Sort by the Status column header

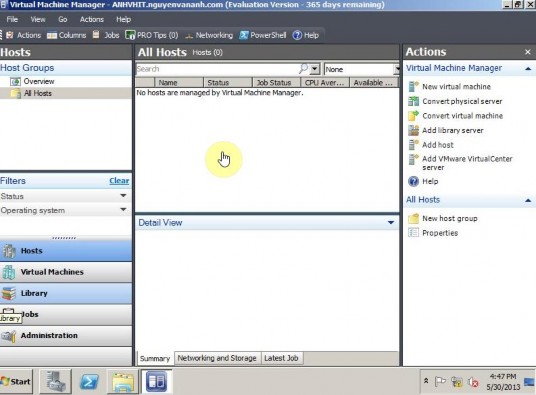pyautogui.click(x=228, y=83)
